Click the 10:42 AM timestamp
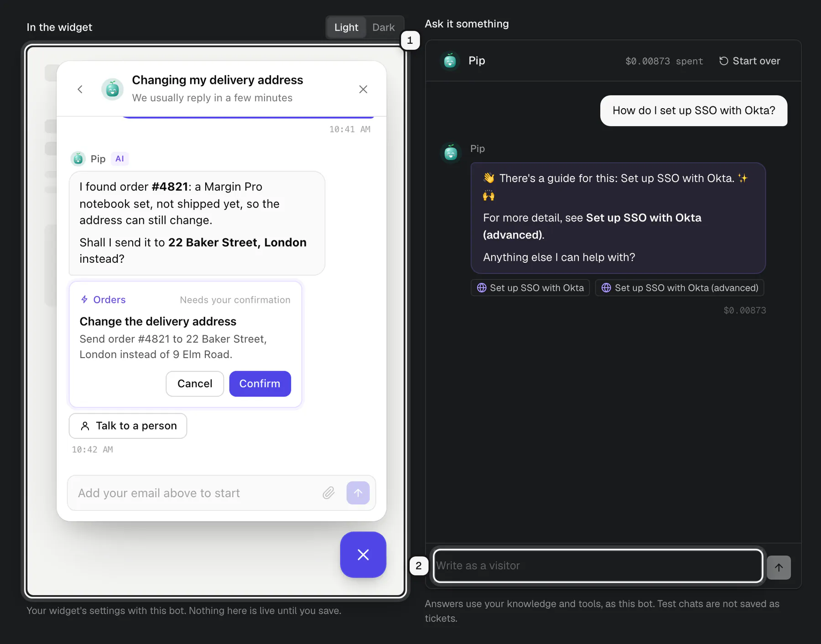Screen dimensions: 821x644 pos(93,450)
